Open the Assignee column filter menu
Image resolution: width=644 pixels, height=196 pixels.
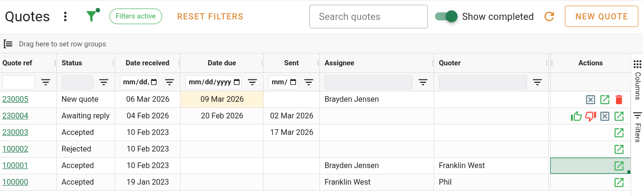click(x=423, y=82)
